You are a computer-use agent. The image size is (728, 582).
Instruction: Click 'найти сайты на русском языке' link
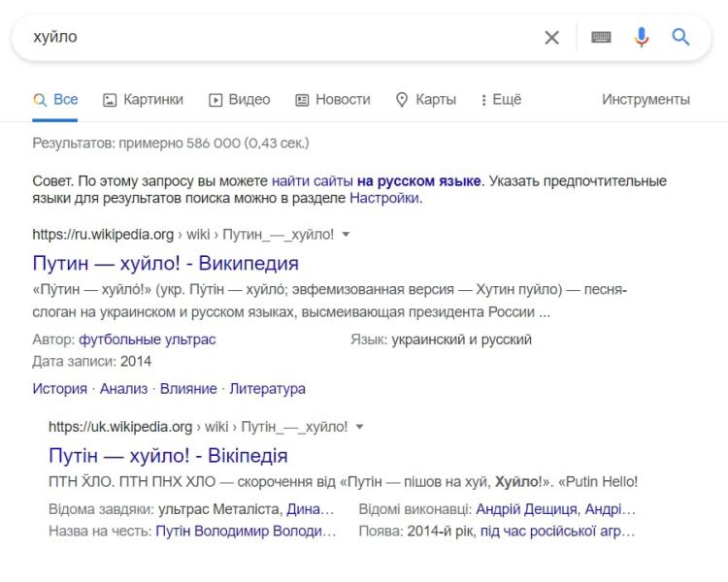tap(376, 181)
